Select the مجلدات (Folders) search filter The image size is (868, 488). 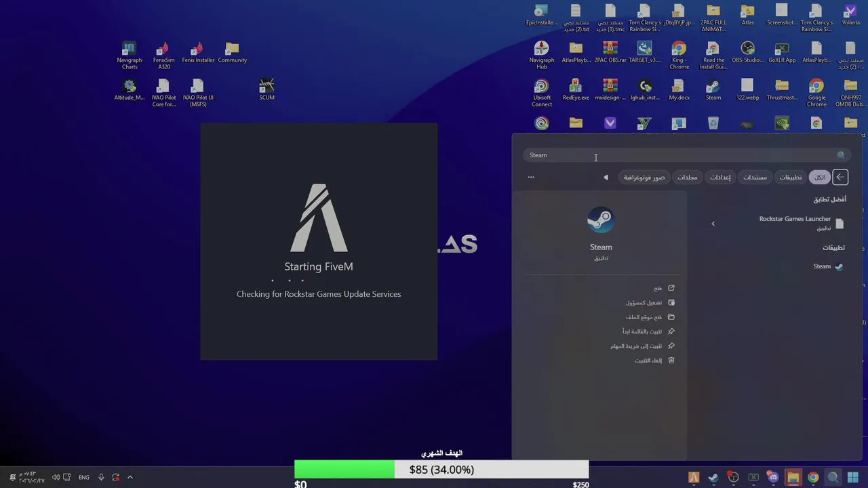click(687, 177)
